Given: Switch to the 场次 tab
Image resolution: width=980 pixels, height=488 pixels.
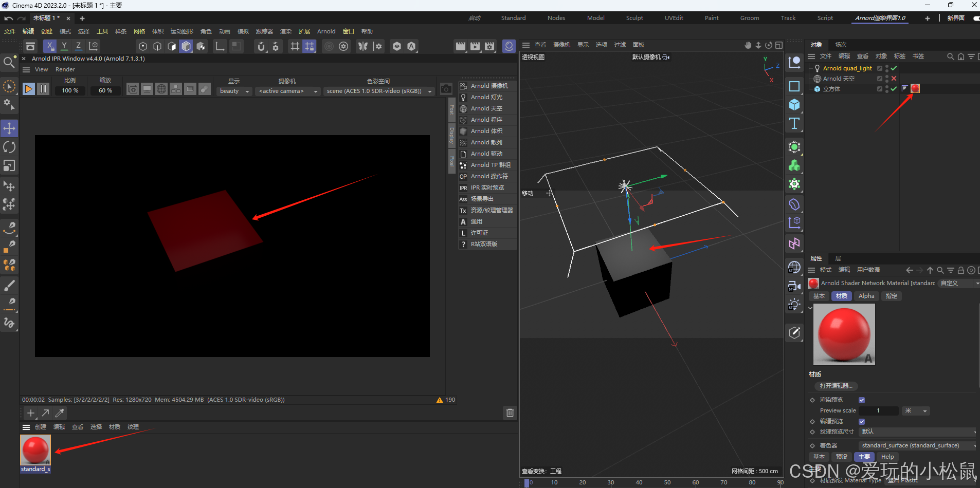Looking at the screenshot, I should (841, 45).
